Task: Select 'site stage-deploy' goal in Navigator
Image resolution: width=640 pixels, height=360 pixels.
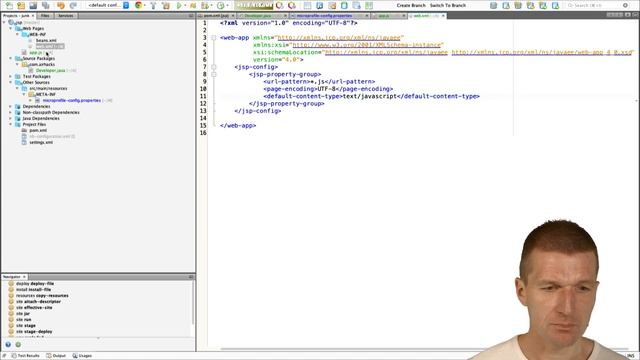Action: pos(34,331)
